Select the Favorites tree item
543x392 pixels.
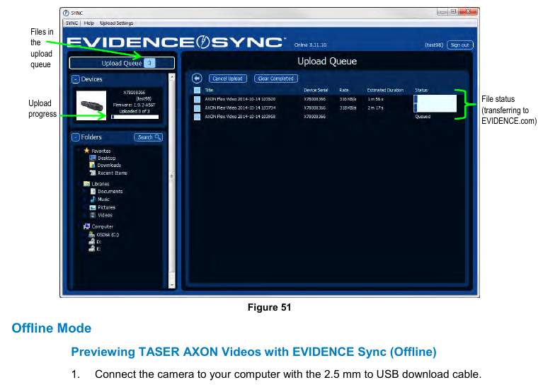[101, 151]
